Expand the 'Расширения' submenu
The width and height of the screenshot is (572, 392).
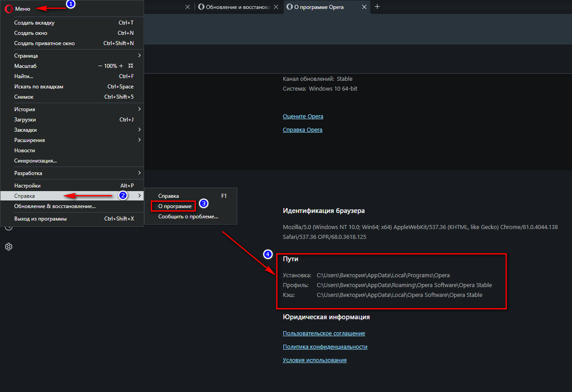72,140
